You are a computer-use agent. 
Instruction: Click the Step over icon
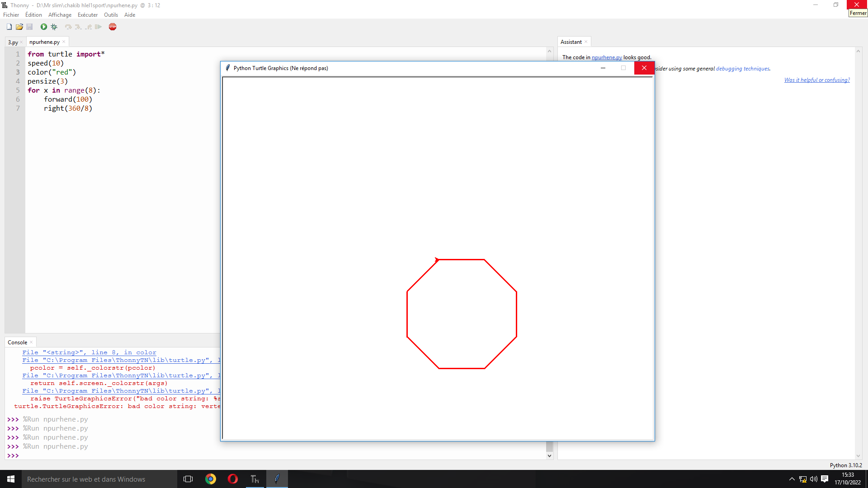(68, 27)
